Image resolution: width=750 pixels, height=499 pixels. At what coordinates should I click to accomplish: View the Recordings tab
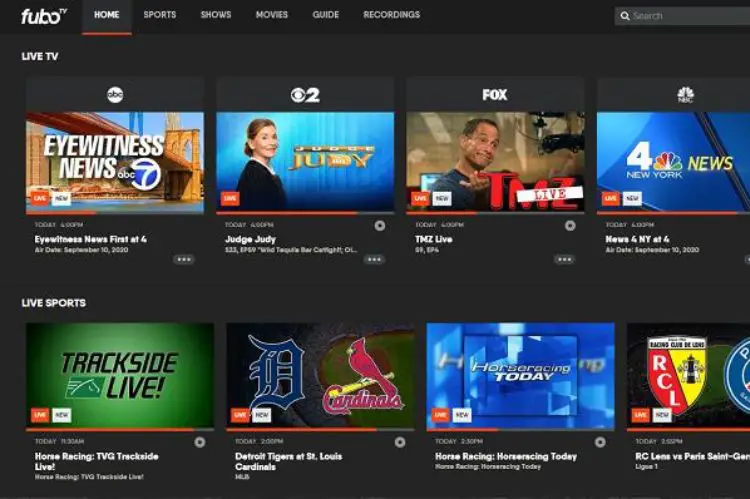pos(392,15)
